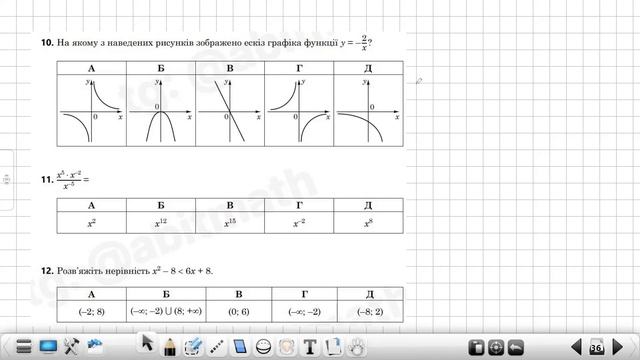
Task: Click answer x² in question 11
Action: 91,223
